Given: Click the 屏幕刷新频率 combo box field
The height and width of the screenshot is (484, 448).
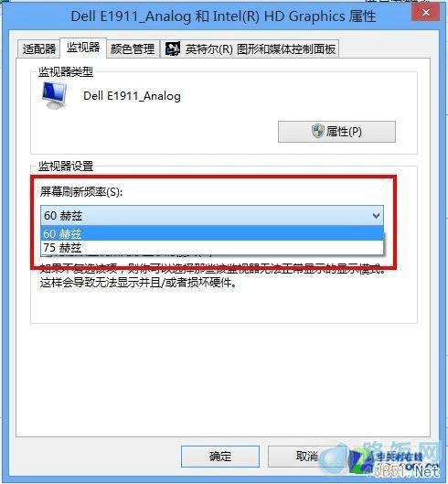Looking at the screenshot, I should 212,215.
